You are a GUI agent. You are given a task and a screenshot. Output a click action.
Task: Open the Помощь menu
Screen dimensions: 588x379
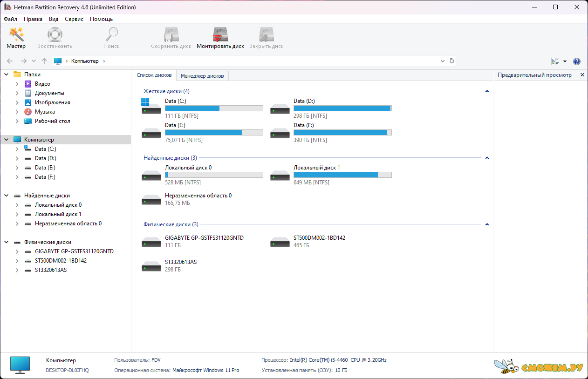tap(101, 19)
